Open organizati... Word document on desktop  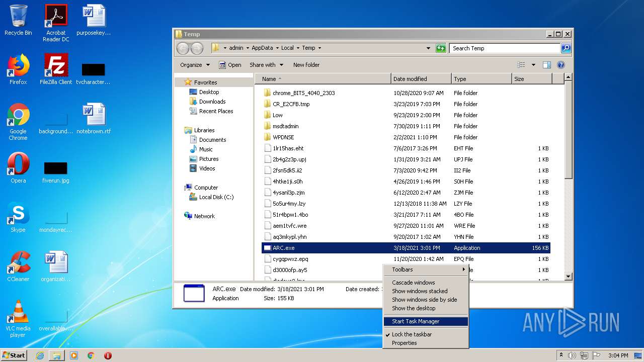click(56, 266)
